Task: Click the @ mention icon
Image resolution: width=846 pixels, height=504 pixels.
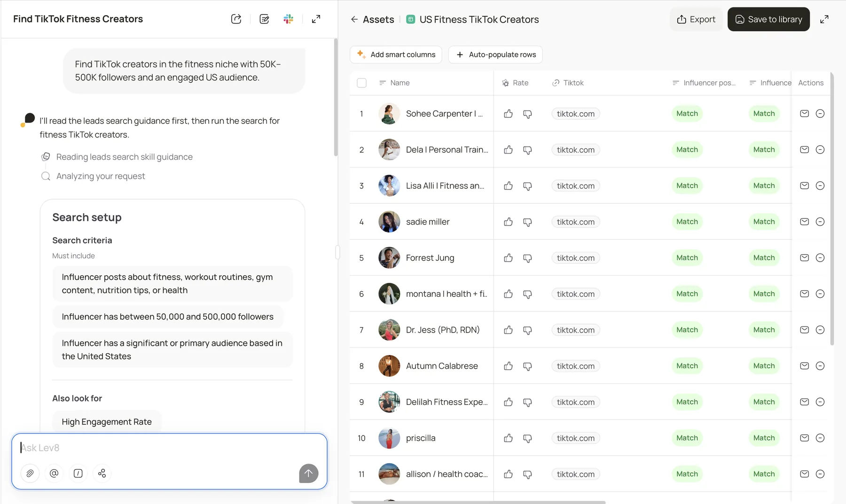Action: tap(54, 473)
